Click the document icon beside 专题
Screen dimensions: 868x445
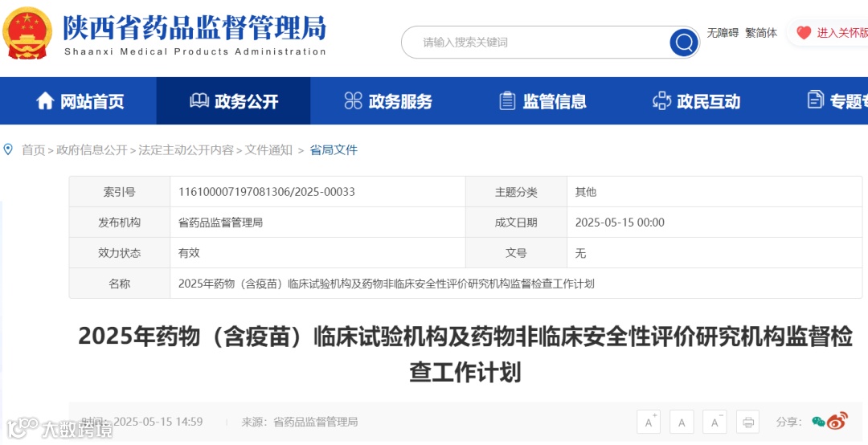(816, 100)
